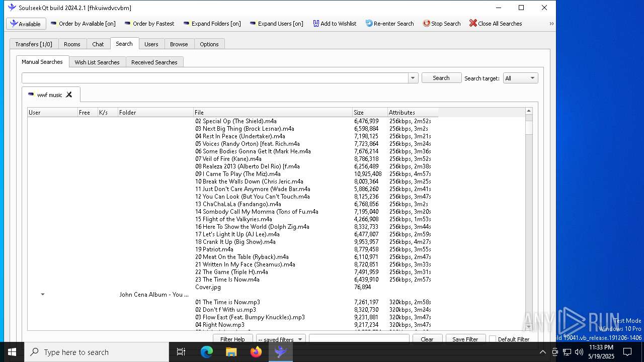644x362 pixels.
Task: Select the Received Searches tab
Action: pos(154,62)
